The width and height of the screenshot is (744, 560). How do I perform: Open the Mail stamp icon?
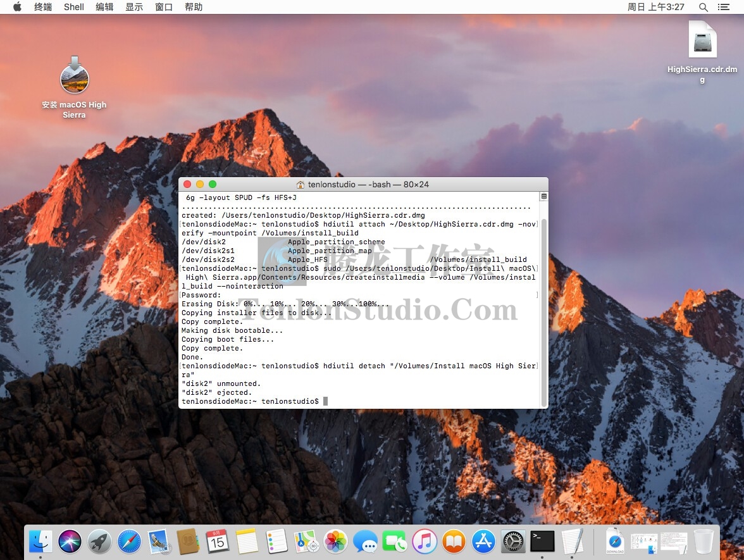(159, 542)
